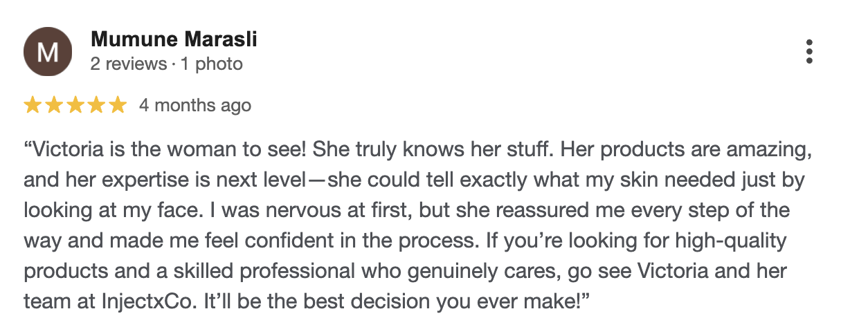Click the "2 reviews" count text

point(129,64)
